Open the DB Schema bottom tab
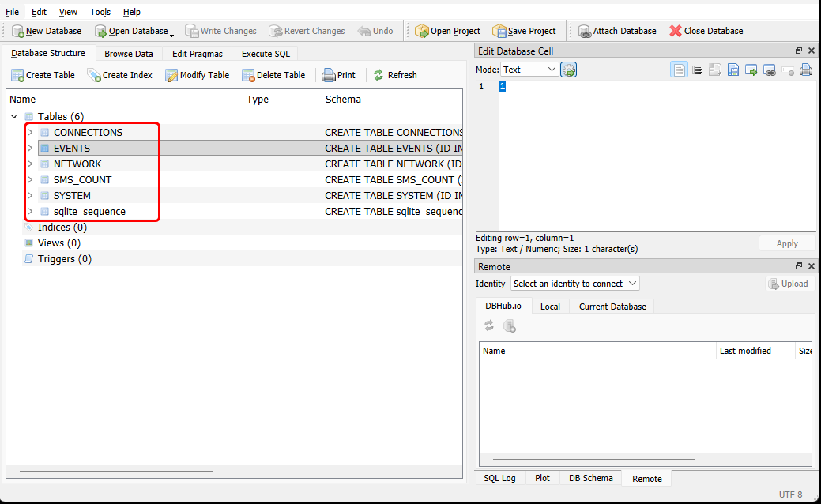 tap(590, 478)
